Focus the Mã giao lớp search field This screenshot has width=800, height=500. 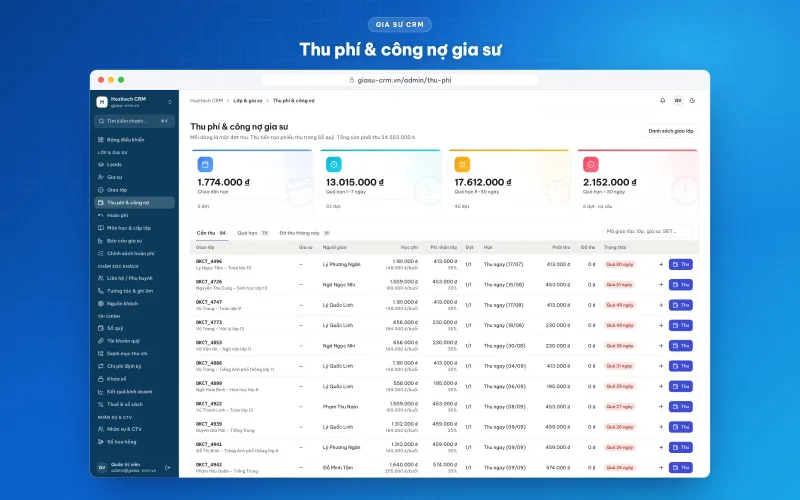[647, 231]
